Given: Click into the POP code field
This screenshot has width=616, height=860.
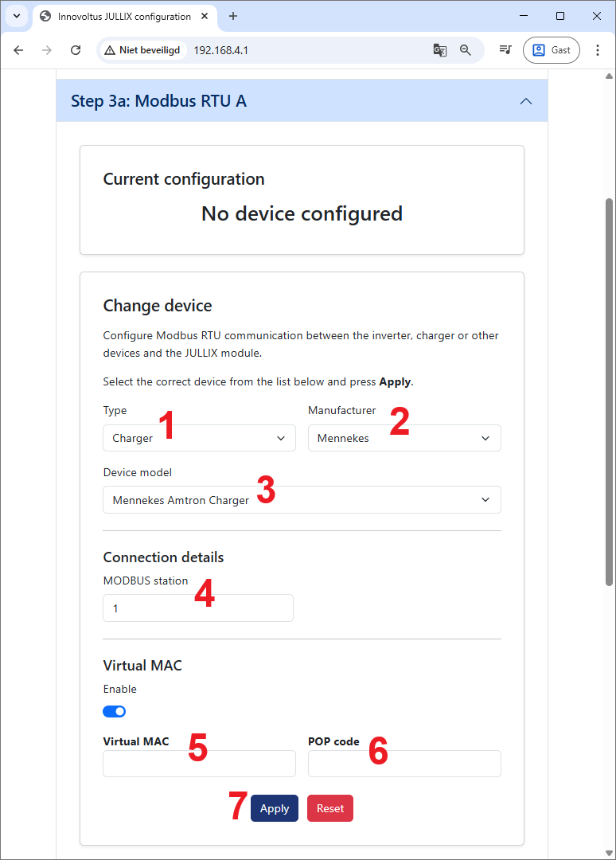Looking at the screenshot, I should coord(404,764).
